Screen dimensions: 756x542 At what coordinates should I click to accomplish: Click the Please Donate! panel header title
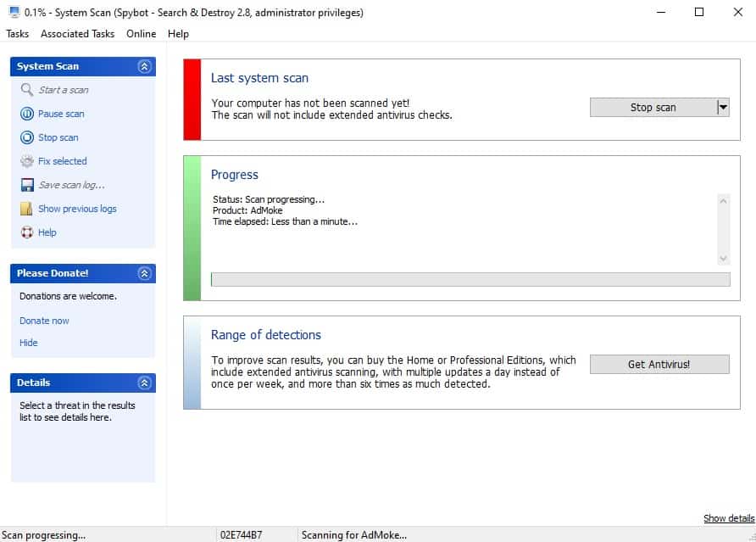point(53,273)
